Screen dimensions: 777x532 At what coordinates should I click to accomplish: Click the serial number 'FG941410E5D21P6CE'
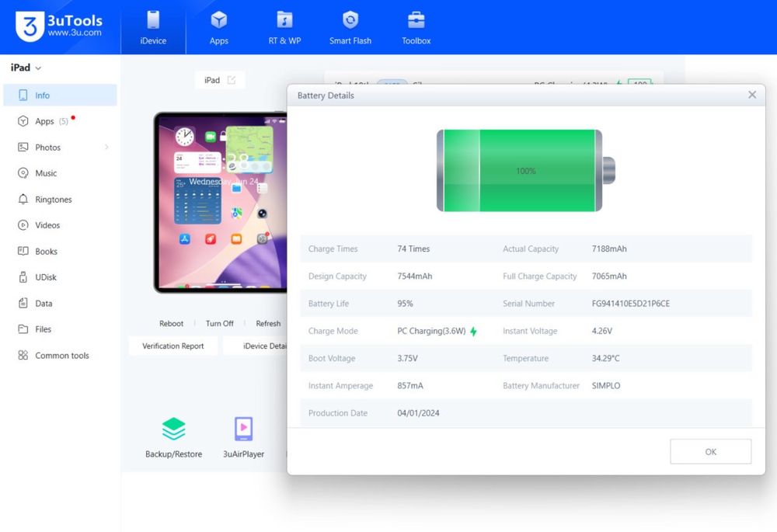click(x=630, y=304)
